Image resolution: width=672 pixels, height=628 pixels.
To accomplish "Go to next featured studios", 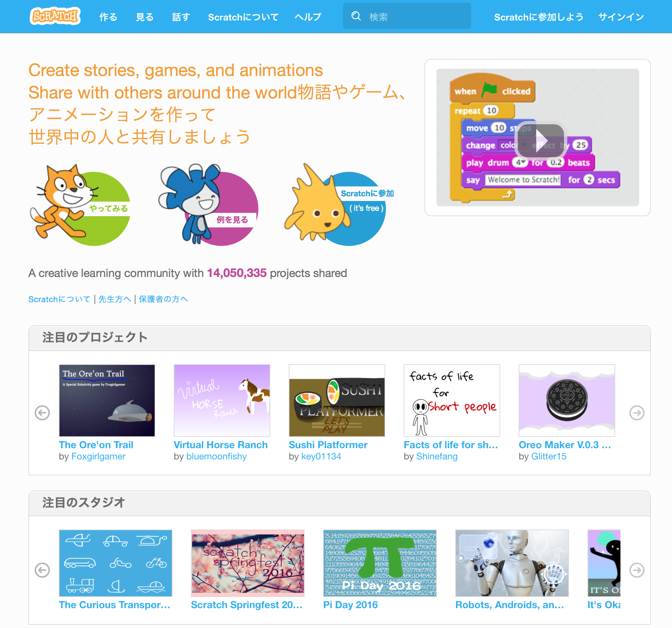I will [x=637, y=570].
